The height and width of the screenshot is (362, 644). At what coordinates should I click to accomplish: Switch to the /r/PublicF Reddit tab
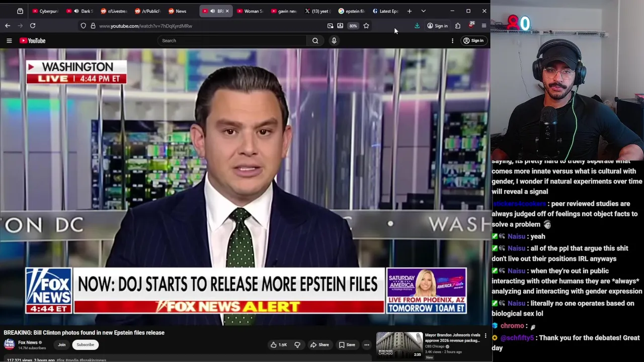click(x=148, y=11)
